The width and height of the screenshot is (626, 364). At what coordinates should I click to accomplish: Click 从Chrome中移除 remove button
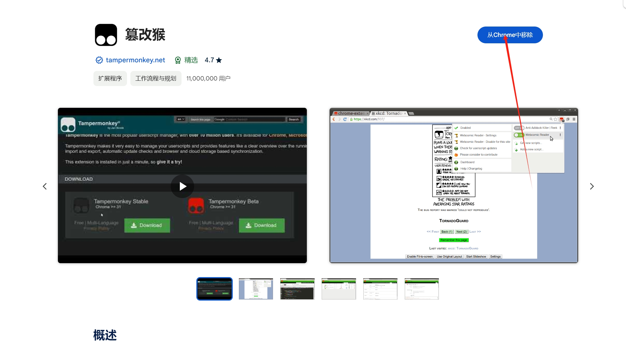pos(510,35)
